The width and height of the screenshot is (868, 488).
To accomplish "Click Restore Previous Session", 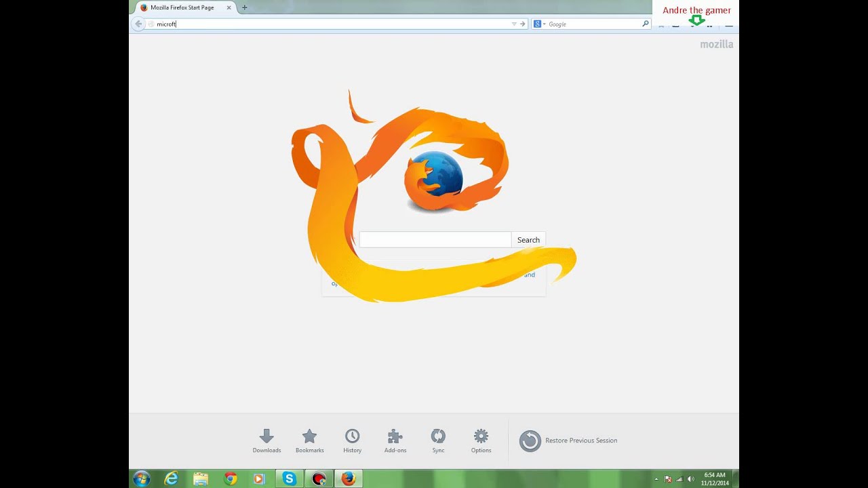I will [x=568, y=441].
